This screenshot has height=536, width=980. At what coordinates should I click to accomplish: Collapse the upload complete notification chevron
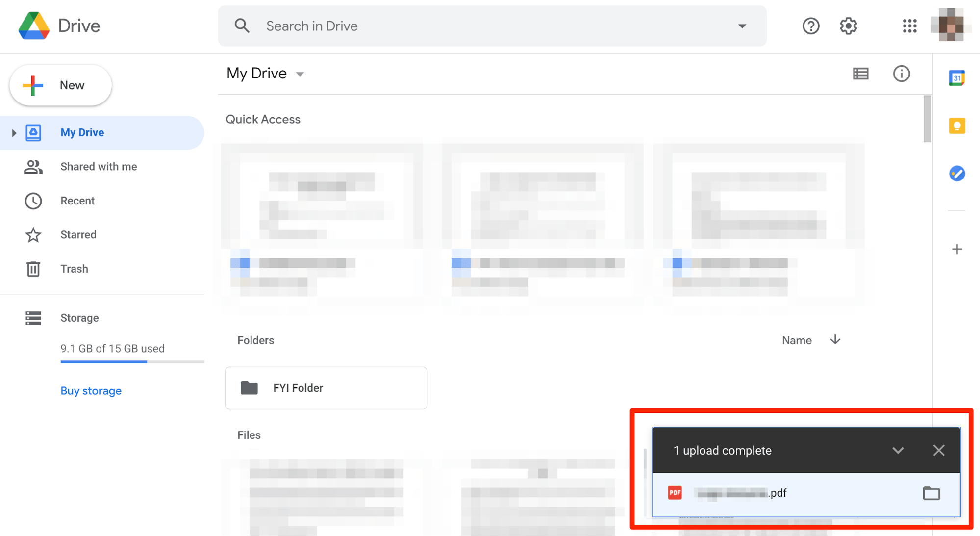[898, 451]
